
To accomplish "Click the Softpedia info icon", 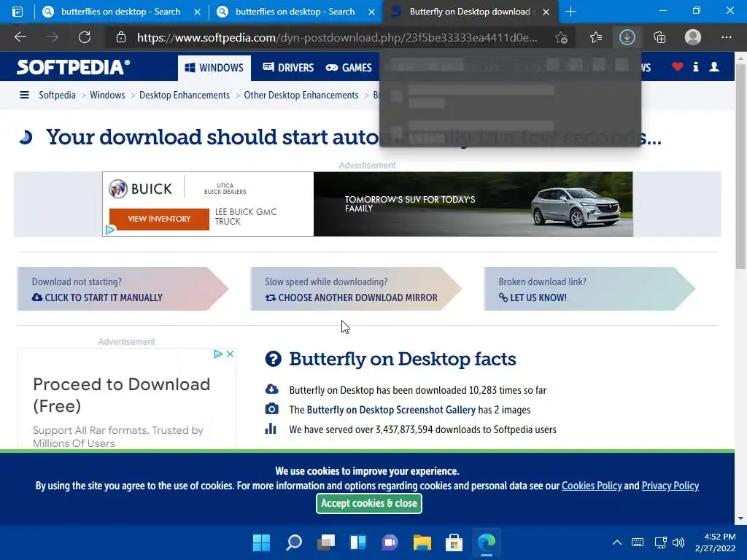I will coord(695,67).
